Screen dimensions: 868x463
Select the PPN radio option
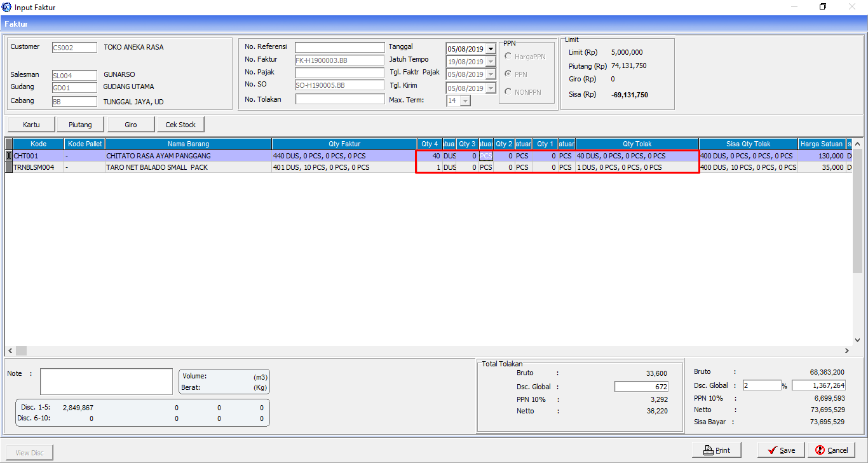click(x=508, y=74)
